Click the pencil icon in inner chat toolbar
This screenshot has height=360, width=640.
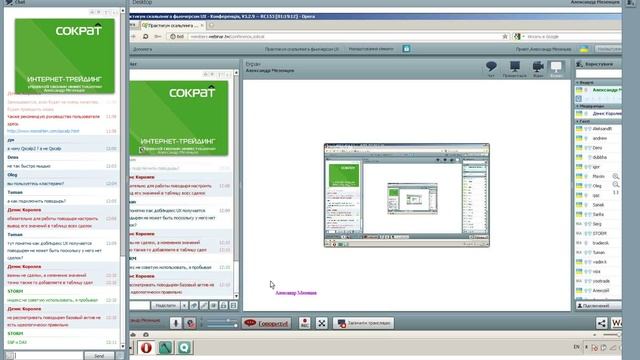click(x=204, y=305)
